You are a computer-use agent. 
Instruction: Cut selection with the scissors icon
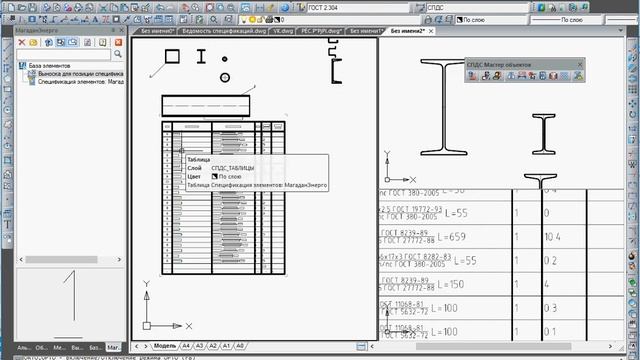click(x=103, y=7)
